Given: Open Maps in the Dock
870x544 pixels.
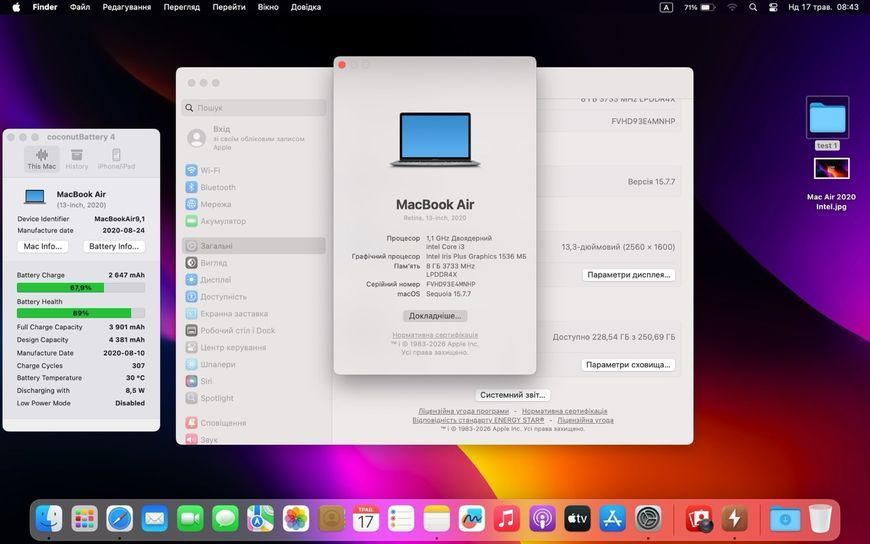Looking at the screenshot, I should 260,519.
